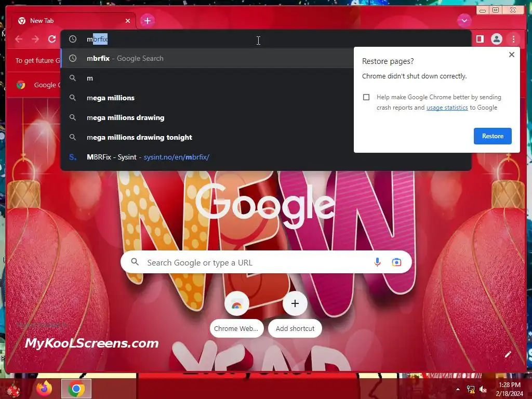Select the mega millions drawing suggestion

[207, 117]
